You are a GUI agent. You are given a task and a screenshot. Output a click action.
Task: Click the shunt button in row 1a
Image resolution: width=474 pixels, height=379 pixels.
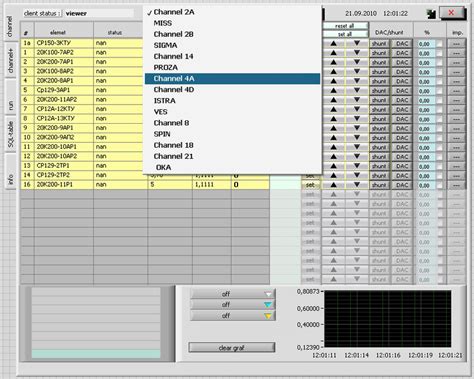[379, 44]
